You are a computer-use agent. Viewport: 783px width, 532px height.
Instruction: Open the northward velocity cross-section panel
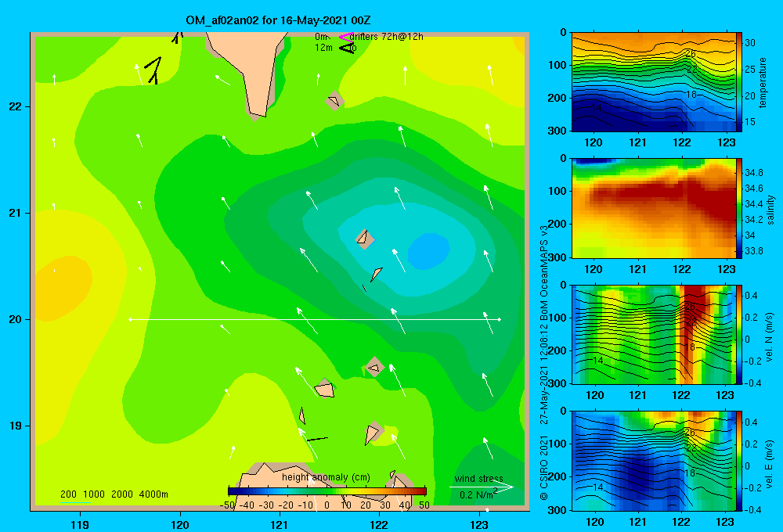coord(654,334)
